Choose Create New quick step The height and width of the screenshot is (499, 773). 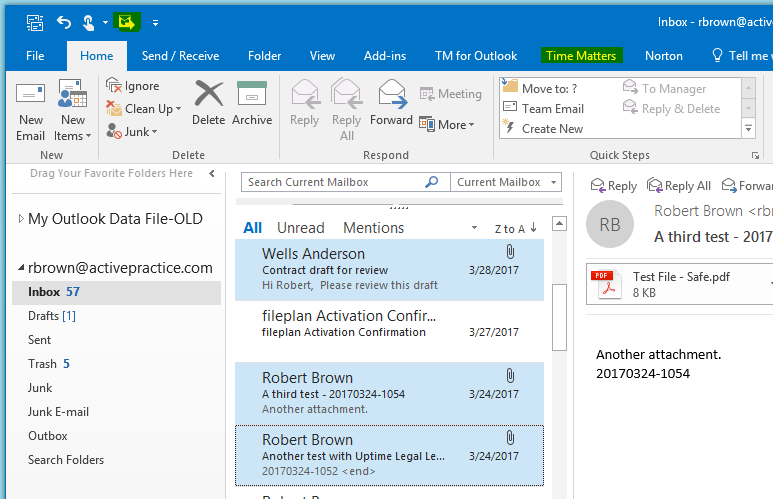click(x=543, y=129)
